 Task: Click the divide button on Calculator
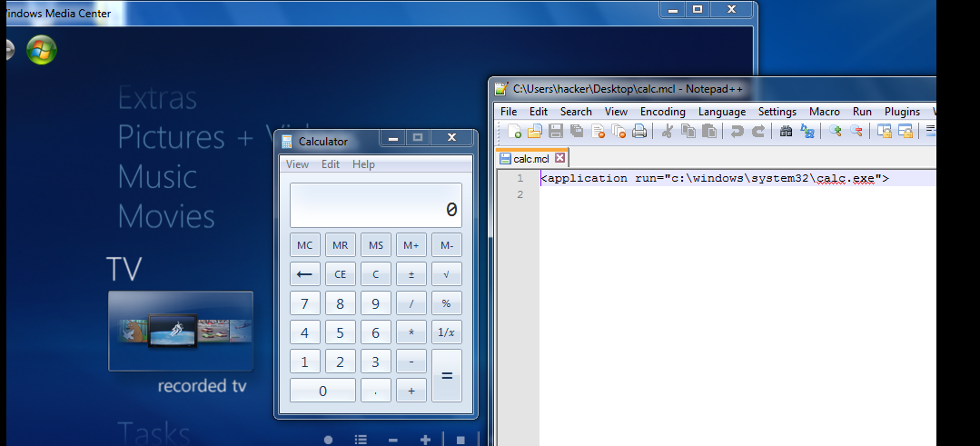(x=411, y=303)
